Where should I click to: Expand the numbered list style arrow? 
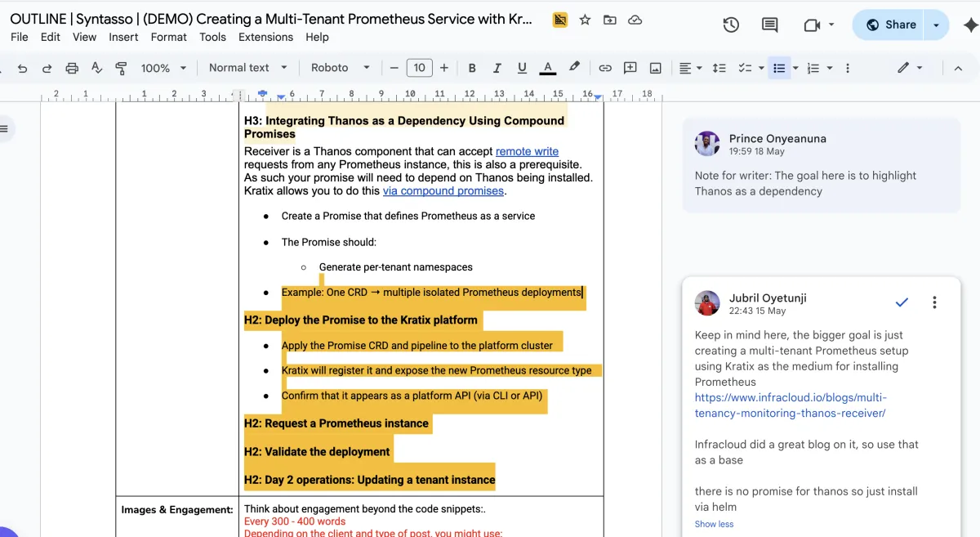(x=830, y=68)
